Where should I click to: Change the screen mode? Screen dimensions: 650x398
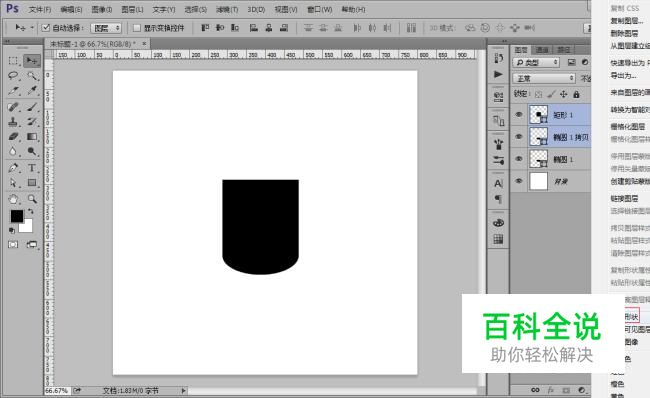coord(32,245)
